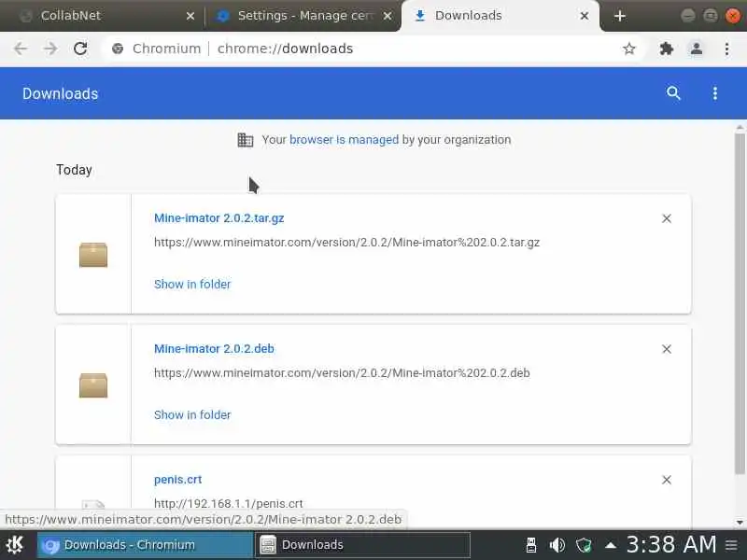
Task: Close the Settings tab
Action: coord(388,16)
